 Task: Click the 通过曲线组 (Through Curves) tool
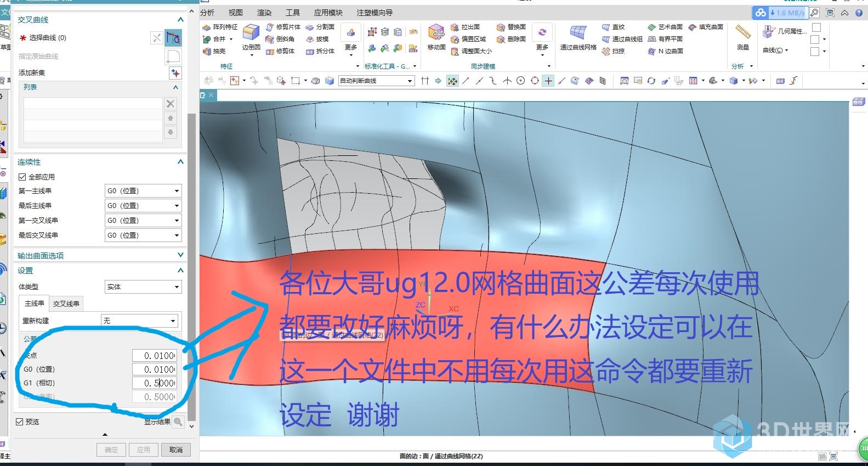click(x=622, y=39)
